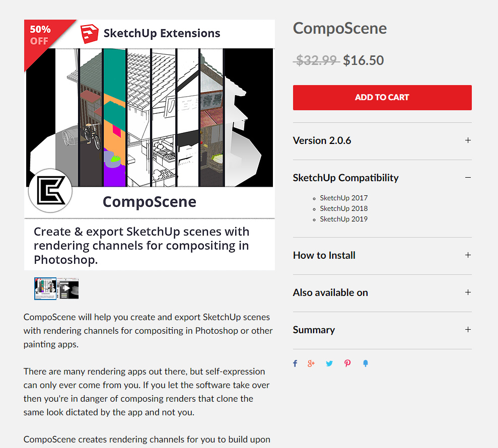Click the SketchUp 2017 compatibility entry

(x=343, y=198)
